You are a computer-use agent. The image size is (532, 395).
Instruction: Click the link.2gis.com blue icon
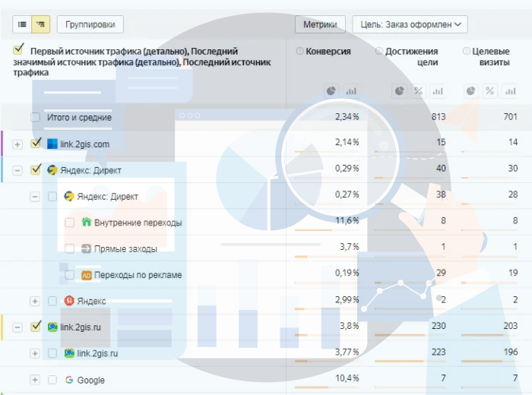click(x=52, y=144)
